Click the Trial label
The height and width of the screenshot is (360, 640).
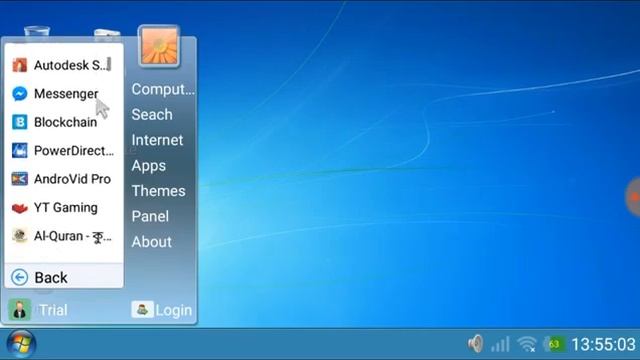click(x=53, y=310)
